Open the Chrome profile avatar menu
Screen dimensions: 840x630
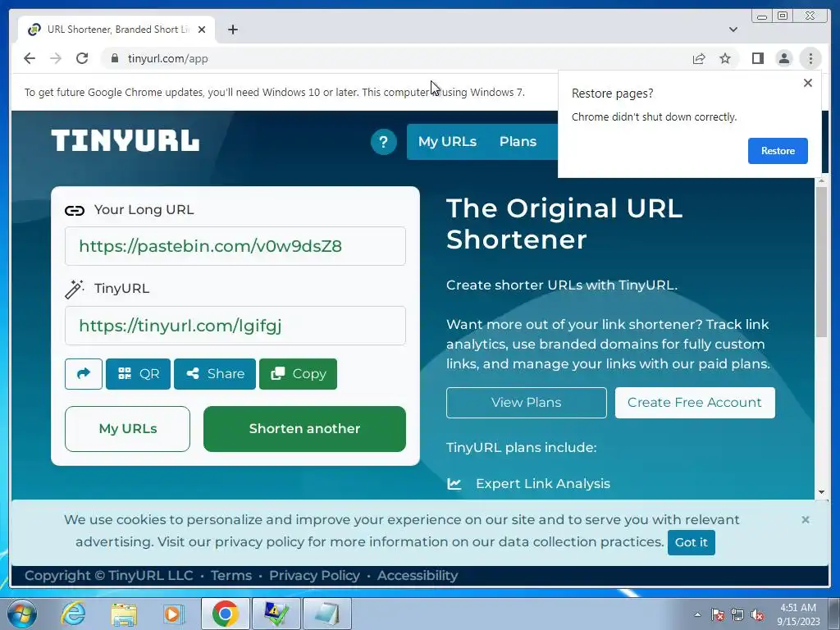point(783,58)
